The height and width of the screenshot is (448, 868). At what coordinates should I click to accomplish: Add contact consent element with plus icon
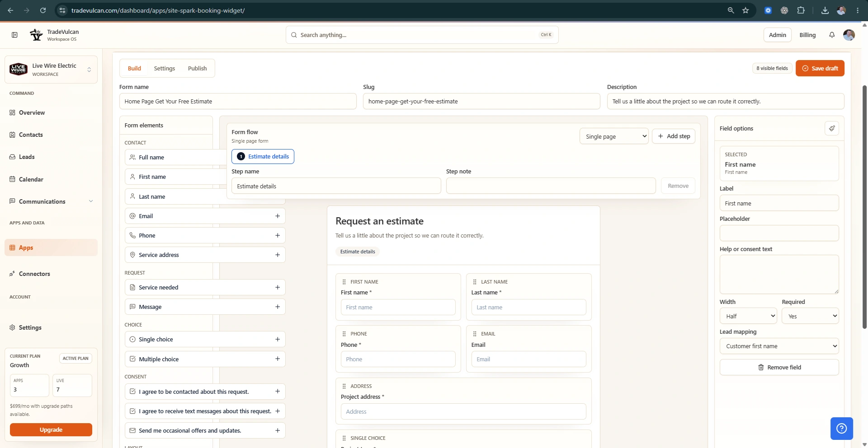(278, 392)
